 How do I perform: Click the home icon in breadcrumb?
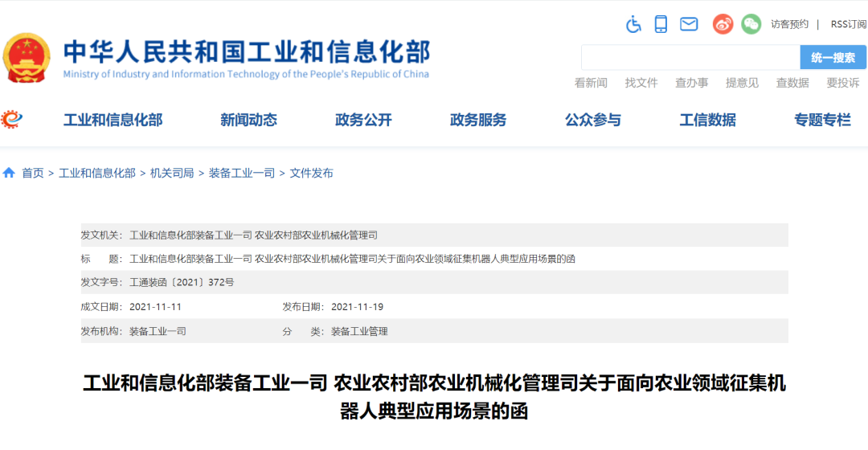point(9,173)
